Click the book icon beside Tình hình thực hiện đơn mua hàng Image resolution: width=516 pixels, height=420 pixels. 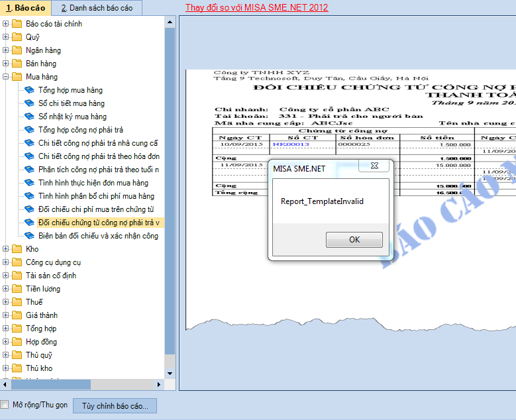[x=29, y=183]
